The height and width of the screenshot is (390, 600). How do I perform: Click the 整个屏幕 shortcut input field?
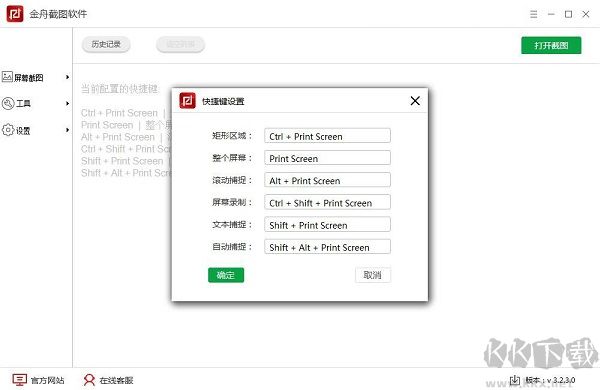point(327,158)
